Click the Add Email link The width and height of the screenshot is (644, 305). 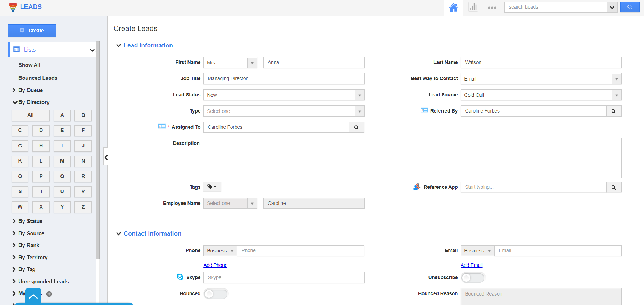point(471,265)
